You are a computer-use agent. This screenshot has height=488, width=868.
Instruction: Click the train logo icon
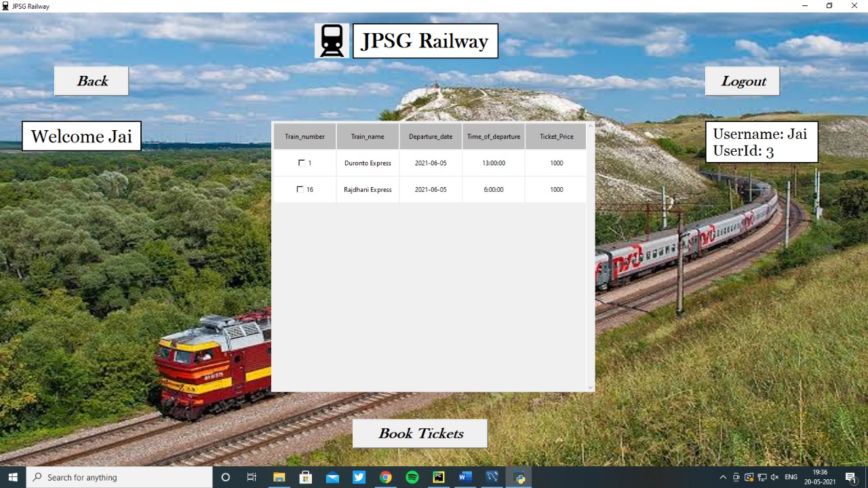pos(332,40)
